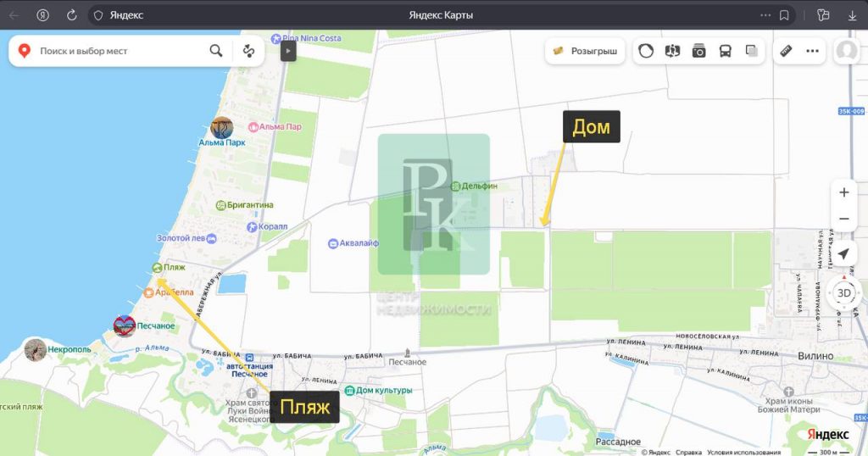Open the browser downloads icon
868x456 pixels.
tap(852, 15)
